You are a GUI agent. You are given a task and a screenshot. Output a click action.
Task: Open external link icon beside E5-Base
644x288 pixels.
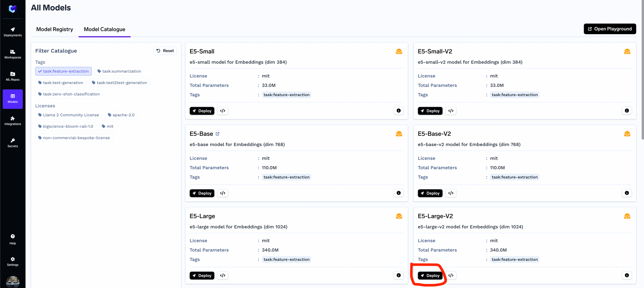[x=217, y=134]
